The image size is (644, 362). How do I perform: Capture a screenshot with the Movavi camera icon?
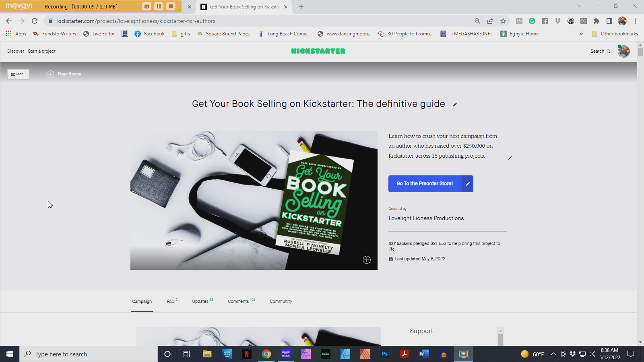point(146,6)
